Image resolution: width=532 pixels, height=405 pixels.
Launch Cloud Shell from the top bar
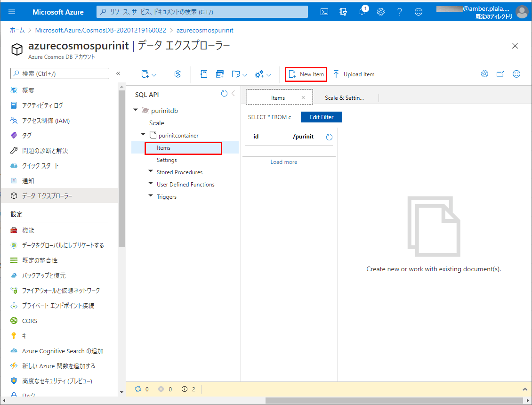point(324,12)
